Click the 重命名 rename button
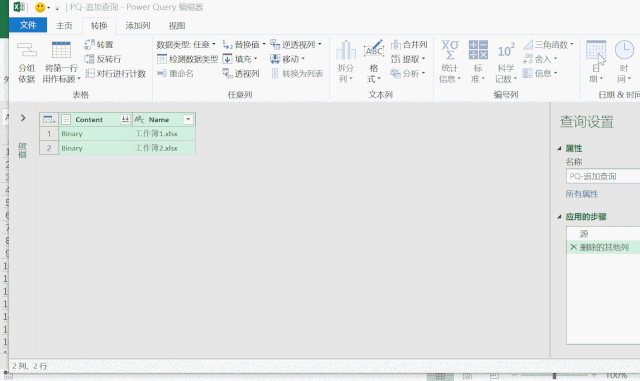 coord(175,74)
